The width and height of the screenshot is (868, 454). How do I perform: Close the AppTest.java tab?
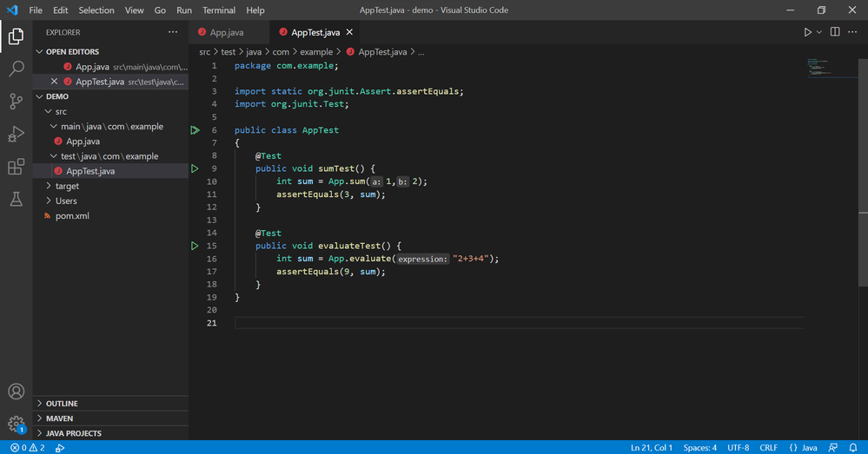point(349,32)
